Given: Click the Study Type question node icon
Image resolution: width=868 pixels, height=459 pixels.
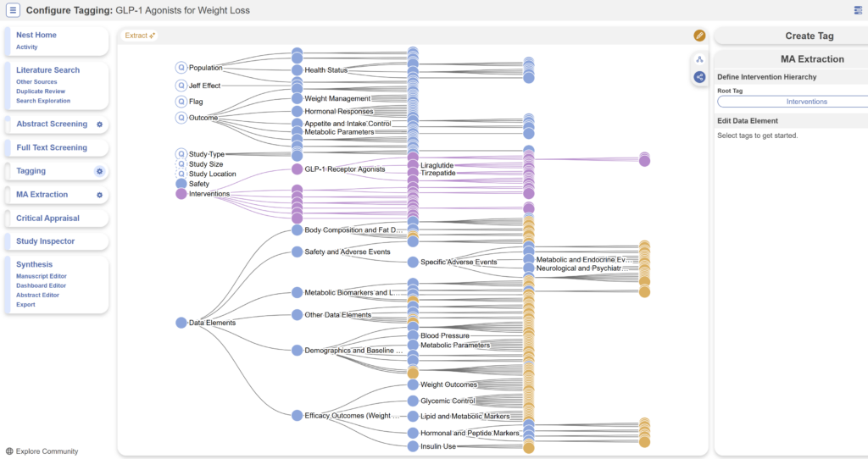Looking at the screenshot, I should click(181, 154).
